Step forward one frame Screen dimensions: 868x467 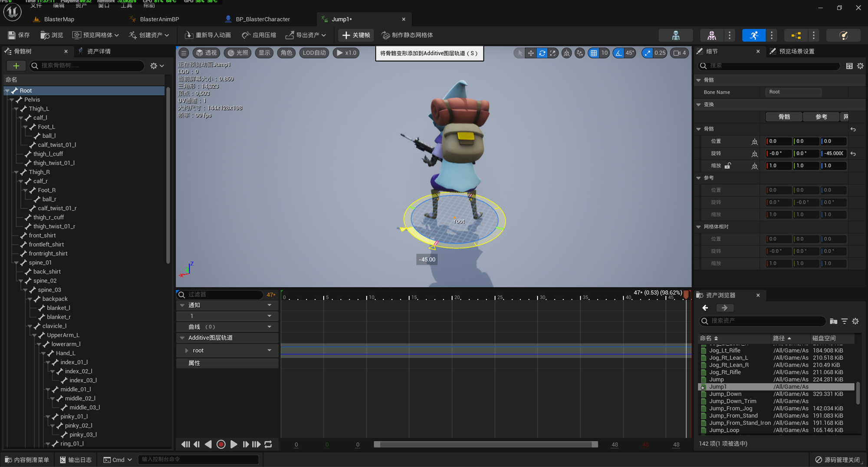(x=246, y=444)
